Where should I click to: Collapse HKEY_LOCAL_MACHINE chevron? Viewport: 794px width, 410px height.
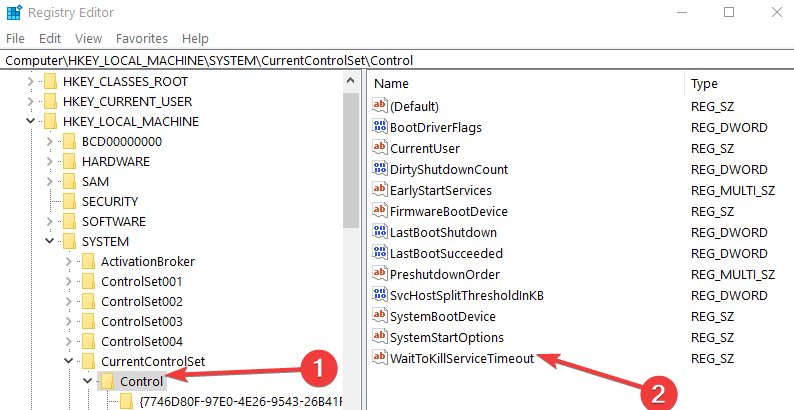(x=30, y=121)
